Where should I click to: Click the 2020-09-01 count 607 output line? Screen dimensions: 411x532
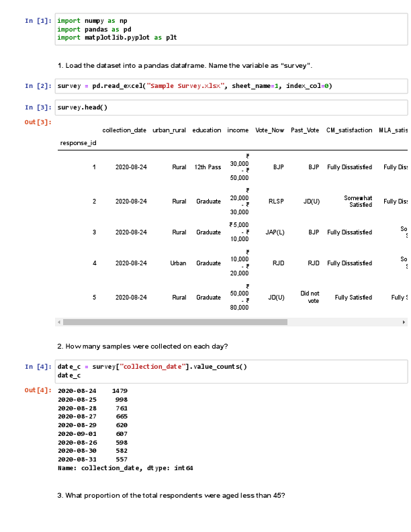coord(93,434)
